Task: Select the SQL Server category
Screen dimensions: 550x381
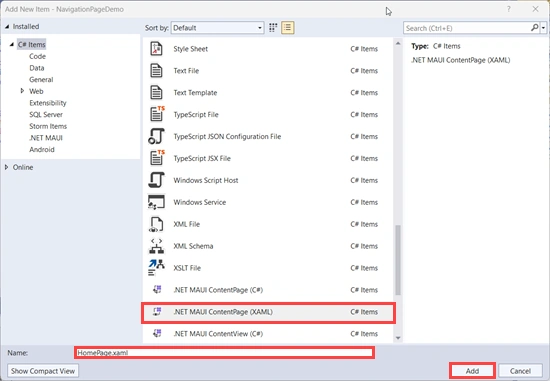Action: pos(46,114)
